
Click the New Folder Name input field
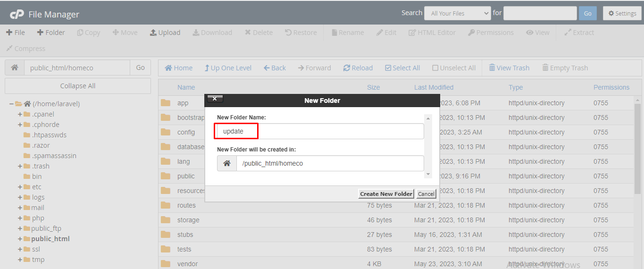coord(320,131)
